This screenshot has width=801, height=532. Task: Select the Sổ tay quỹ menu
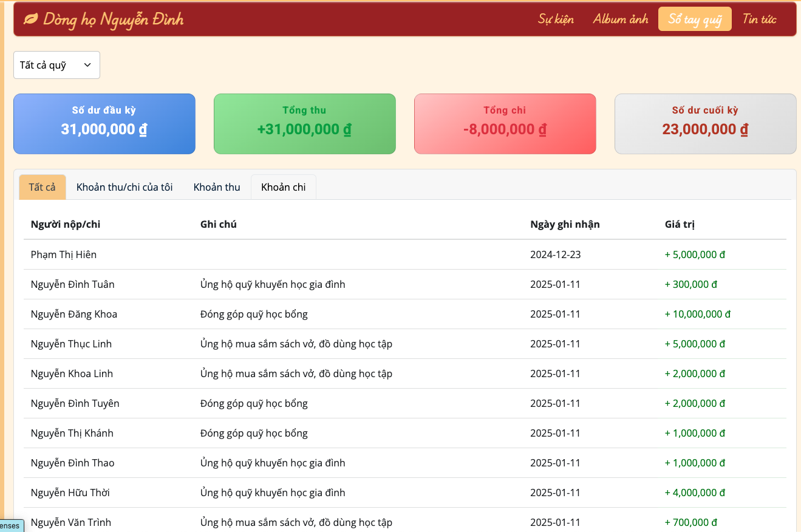tap(695, 19)
